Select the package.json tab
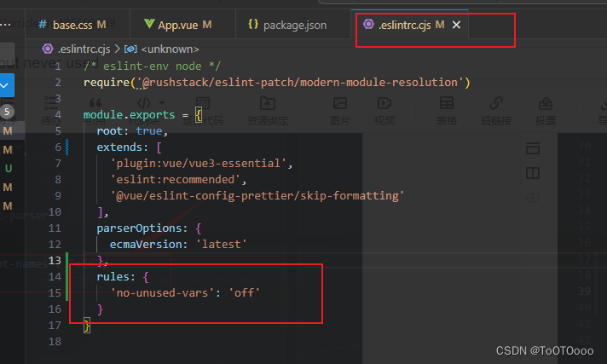This screenshot has height=364, width=607. coord(293,25)
